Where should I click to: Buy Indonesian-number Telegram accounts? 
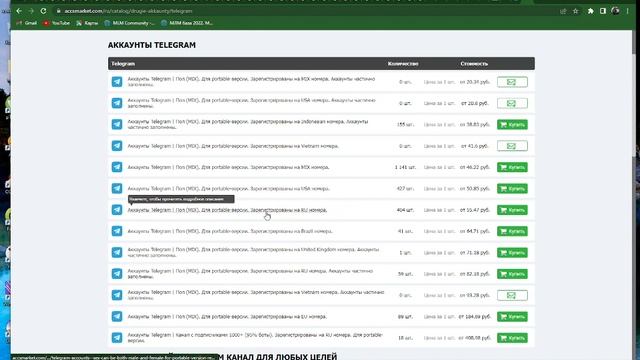pyautogui.click(x=512, y=124)
